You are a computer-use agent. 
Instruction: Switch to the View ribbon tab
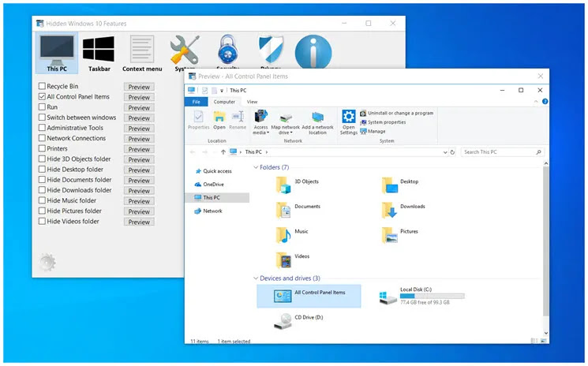pyautogui.click(x=252, y=102)
